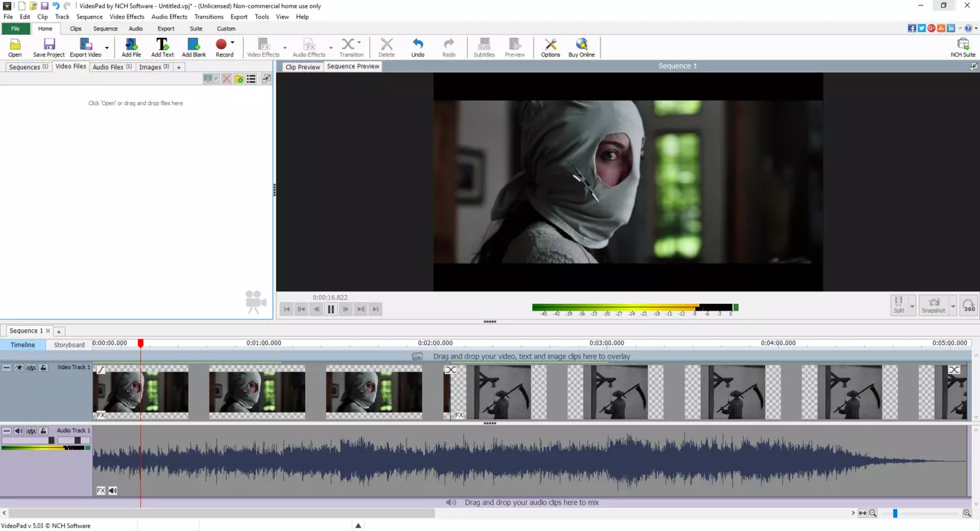The height and width of the screenshot is (531, 980).
Task: Open the Transitions menu
Action: 209,17
